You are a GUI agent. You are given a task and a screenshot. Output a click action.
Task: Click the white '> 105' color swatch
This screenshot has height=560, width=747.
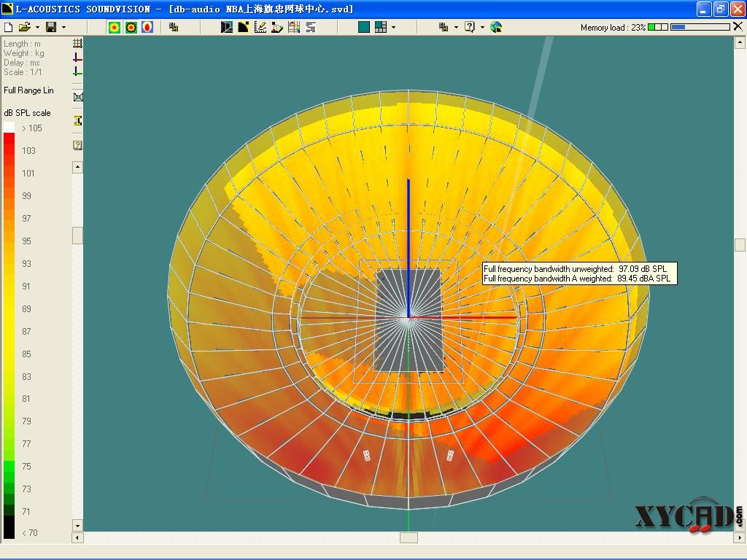[9, 127]
